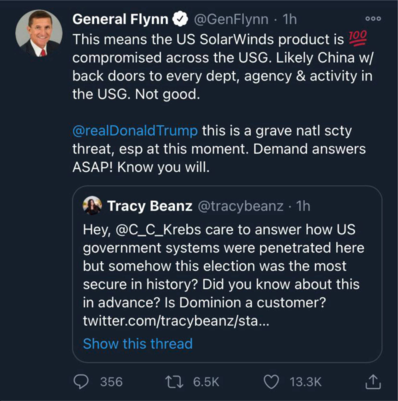Open the General Flynn display name
The image size is (398, 401).
pos(120,19)
